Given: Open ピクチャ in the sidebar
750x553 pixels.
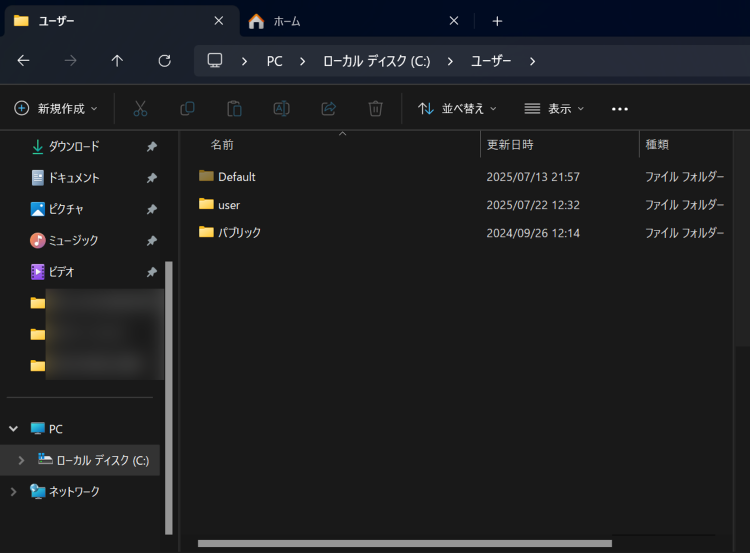Looking at the screenshot, I should pyautogui.click(x=66, y=209).
